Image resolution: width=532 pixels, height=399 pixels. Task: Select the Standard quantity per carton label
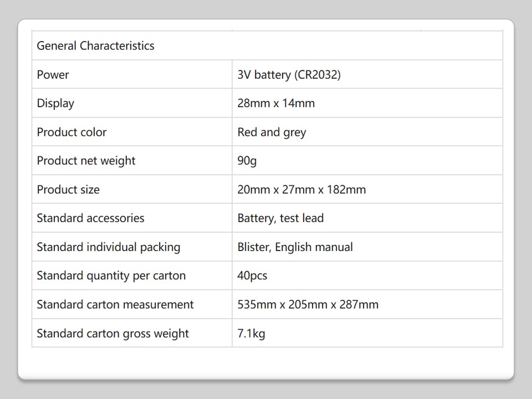click(x=111, y=276)
